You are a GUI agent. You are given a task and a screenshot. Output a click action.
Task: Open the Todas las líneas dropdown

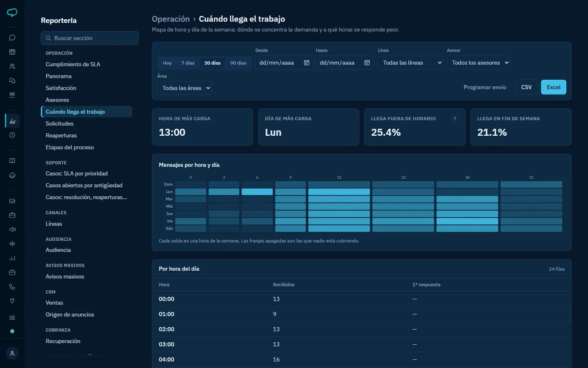click(410, 63)
